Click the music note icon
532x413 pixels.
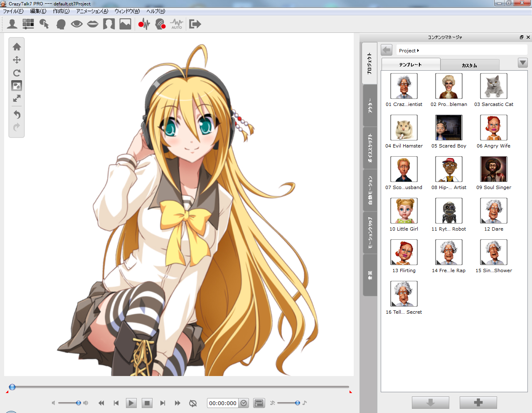click(305, 403)
